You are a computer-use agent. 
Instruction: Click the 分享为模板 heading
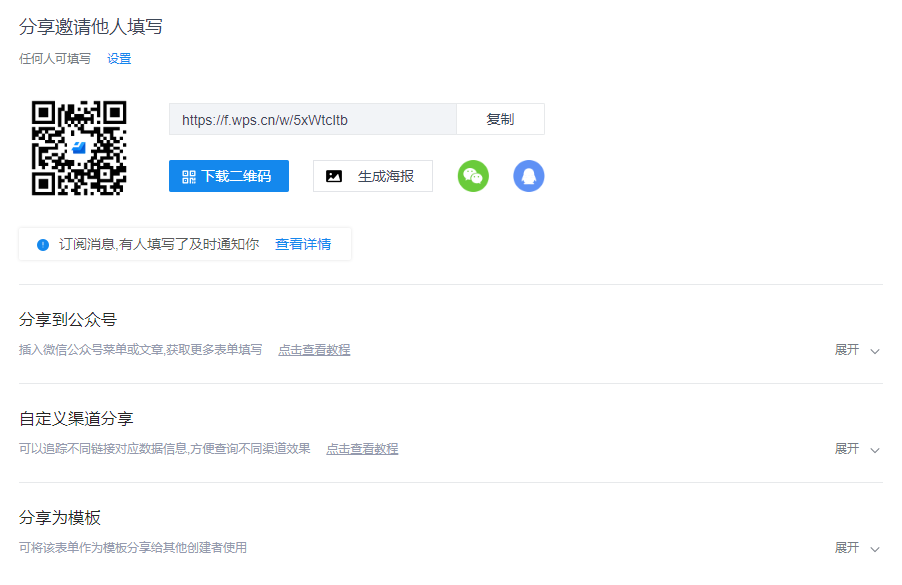point(60,517)
